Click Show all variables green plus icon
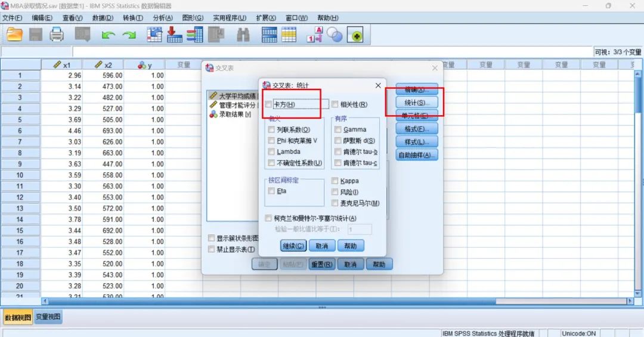Screen dimensions: 644x337 [355, 35]
